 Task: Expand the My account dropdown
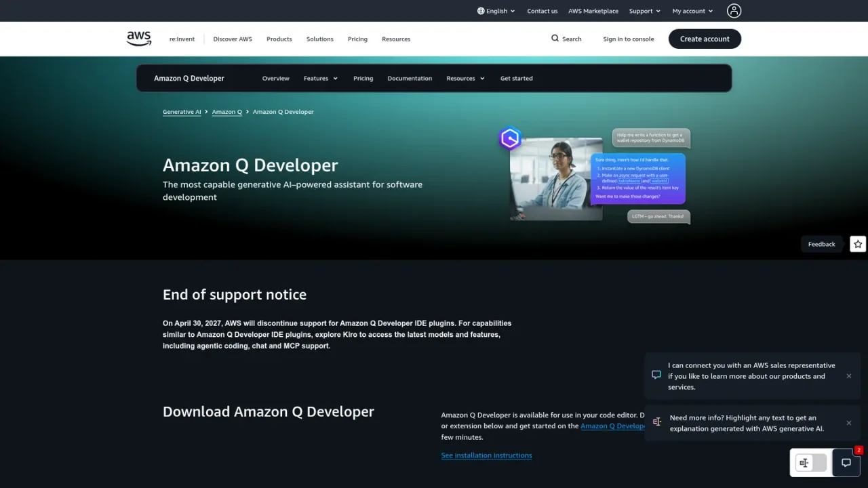click(693, 11)
